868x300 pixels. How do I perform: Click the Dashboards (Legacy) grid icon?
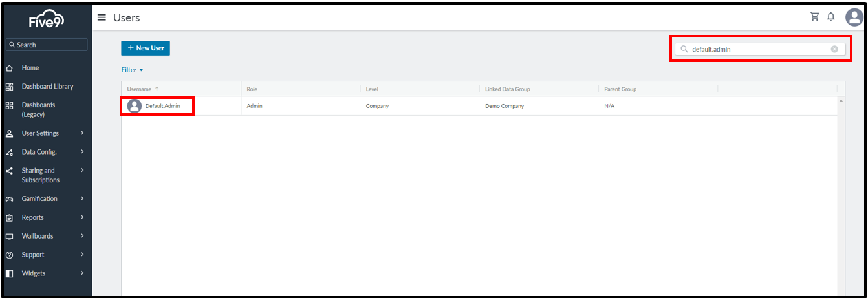pyautogui.click(x=10, y=105)
